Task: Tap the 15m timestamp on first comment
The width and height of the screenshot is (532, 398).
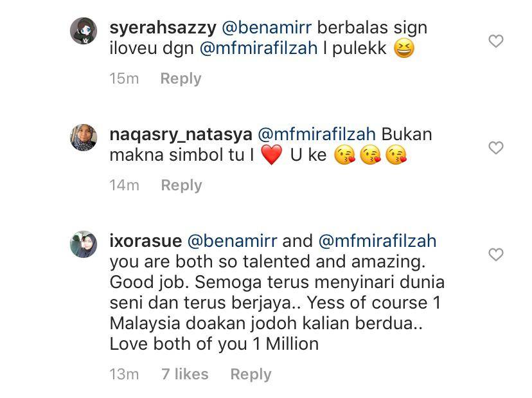Action: click(124, 78)
